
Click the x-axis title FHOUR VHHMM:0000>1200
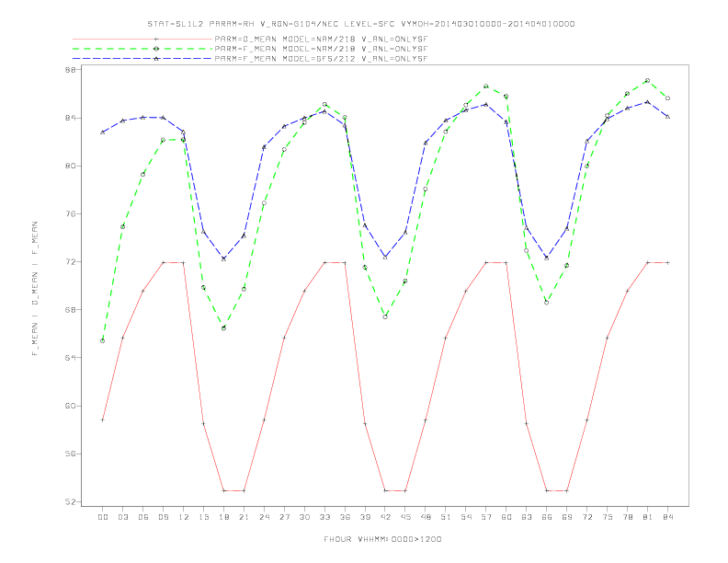tap(382, 539)
